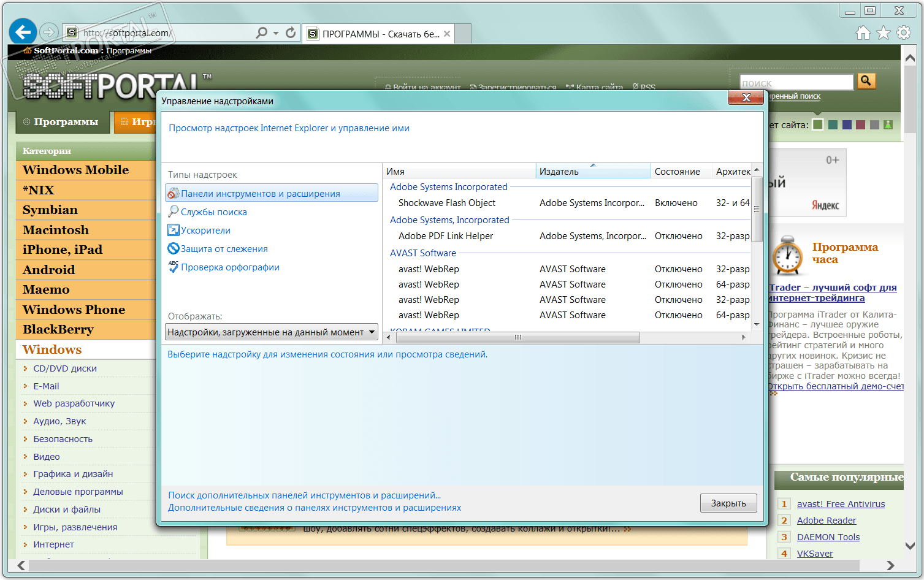Viewport: 924px width, 580px height.
Task: Close the Manage Add-ons dialog with X
Action: coord(746,97)
